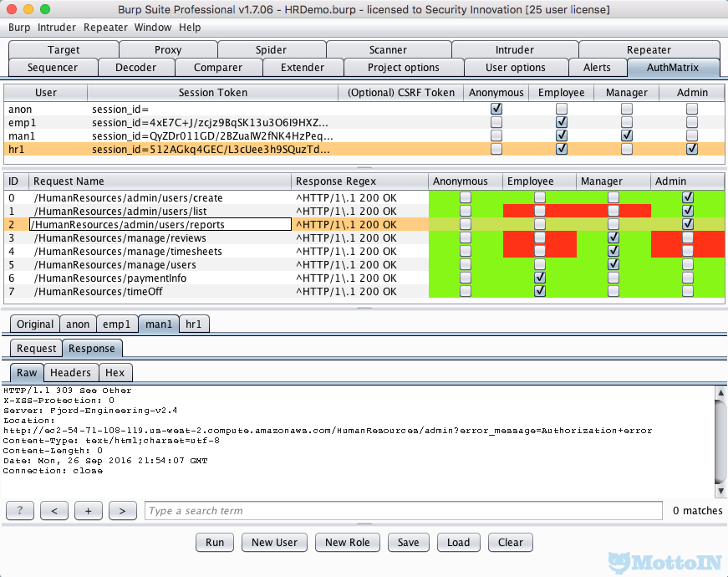Viewport: 728px width, 577px height.
Task: Switch to the Response sub-tab
Action: (x=91, y=349)
